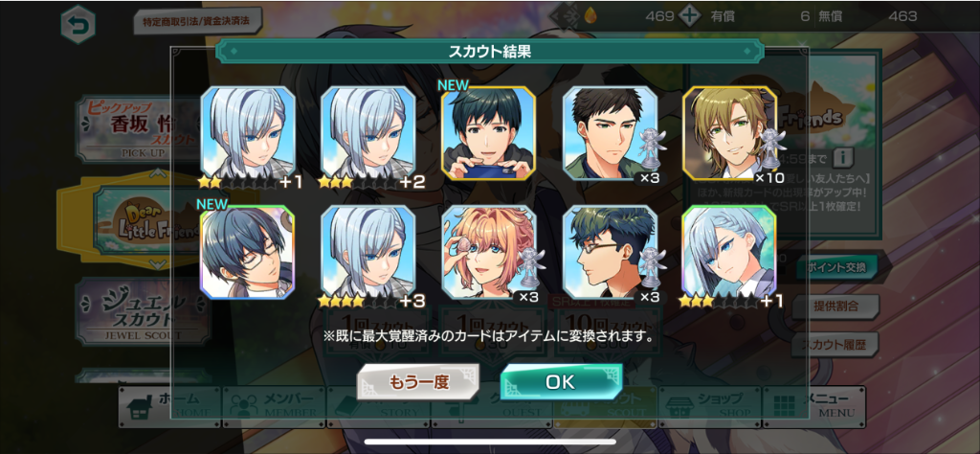
Task: Tap the plus icon to add jewels
Action: point(690,16)
